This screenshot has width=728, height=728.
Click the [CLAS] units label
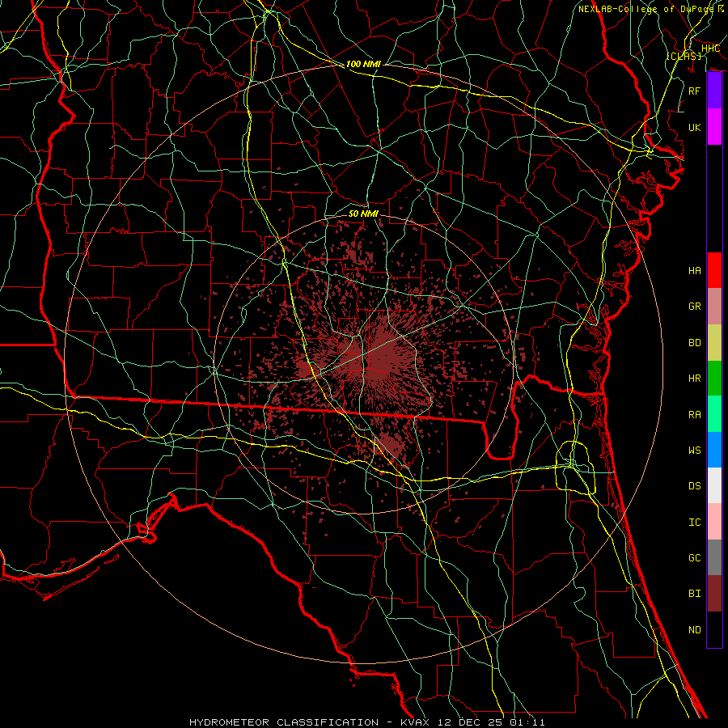click(684, 56)
